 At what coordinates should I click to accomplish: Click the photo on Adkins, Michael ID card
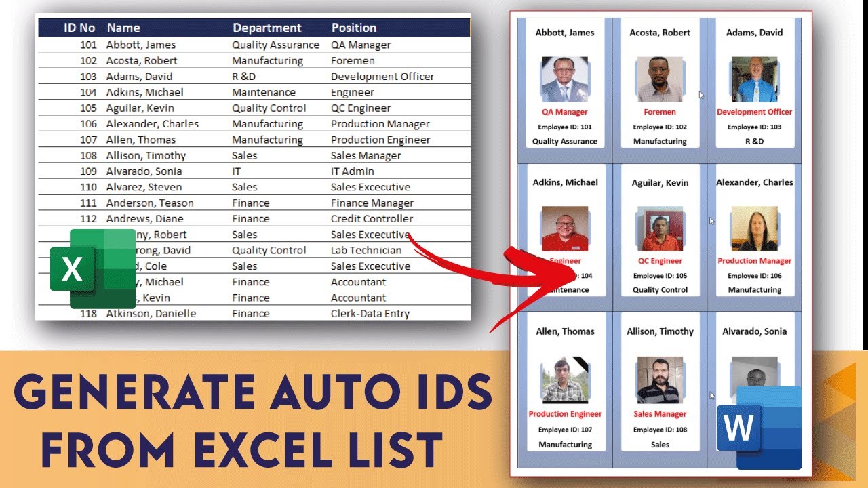[x=565, y=228]
